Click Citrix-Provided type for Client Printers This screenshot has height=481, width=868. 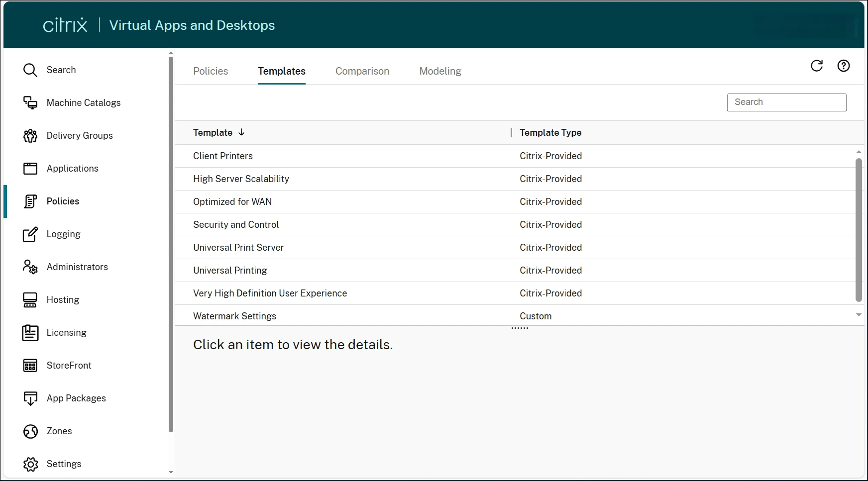point(550,156)
